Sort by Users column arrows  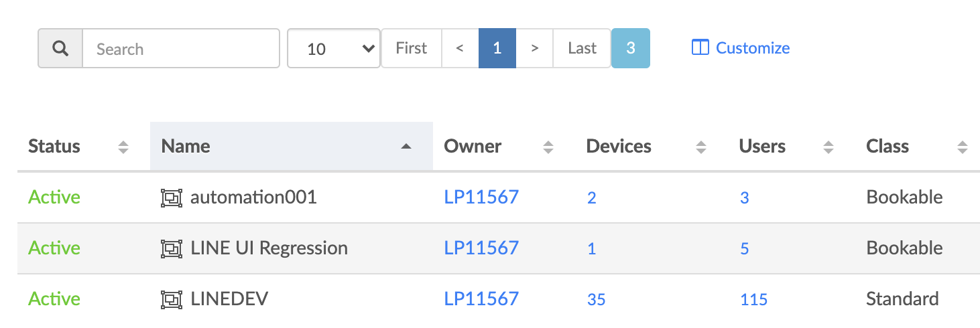pyautogui.click(x=829, y=147)
